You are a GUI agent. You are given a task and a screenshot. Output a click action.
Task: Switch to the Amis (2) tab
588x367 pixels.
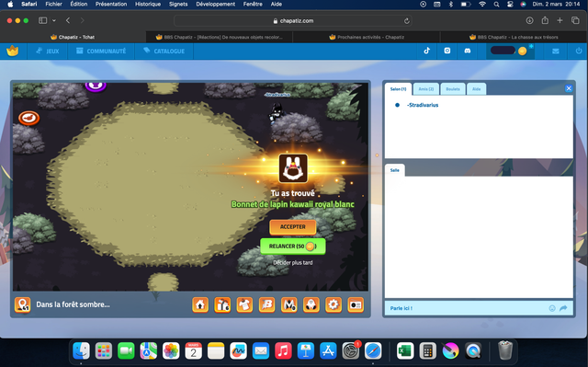(426, 89)
